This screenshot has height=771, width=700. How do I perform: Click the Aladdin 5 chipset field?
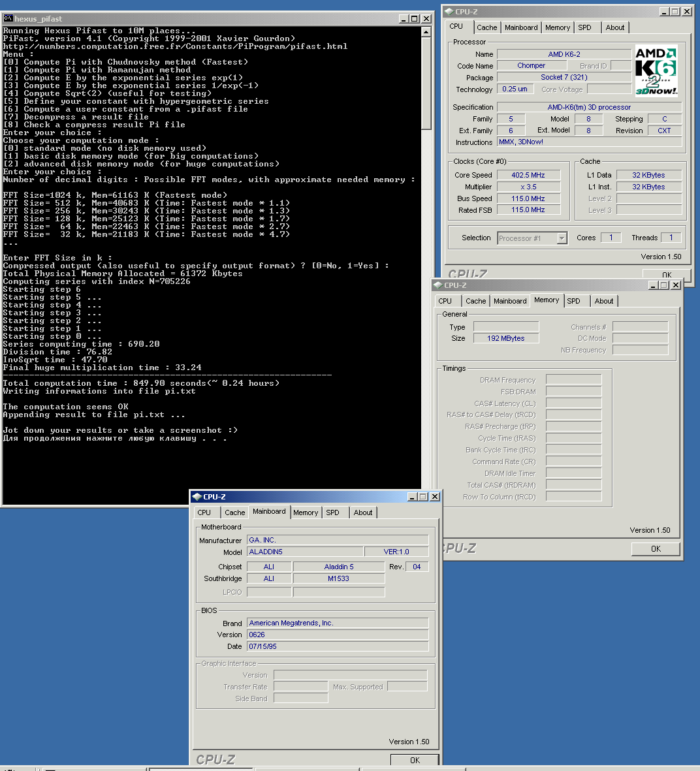(x=339, y=567)
